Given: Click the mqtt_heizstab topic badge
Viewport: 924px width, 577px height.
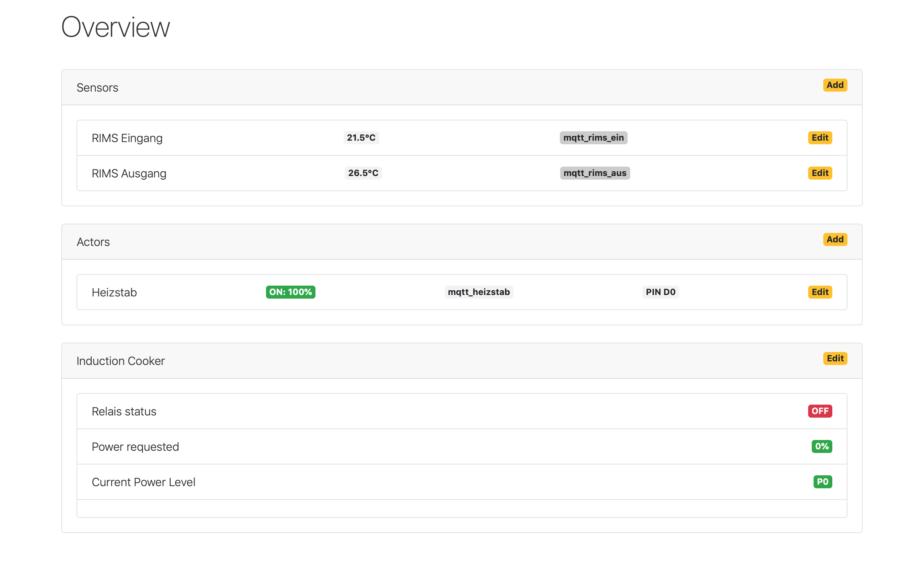Looking at the screenshot, I should pyautogui.click(x=478, y=292).
